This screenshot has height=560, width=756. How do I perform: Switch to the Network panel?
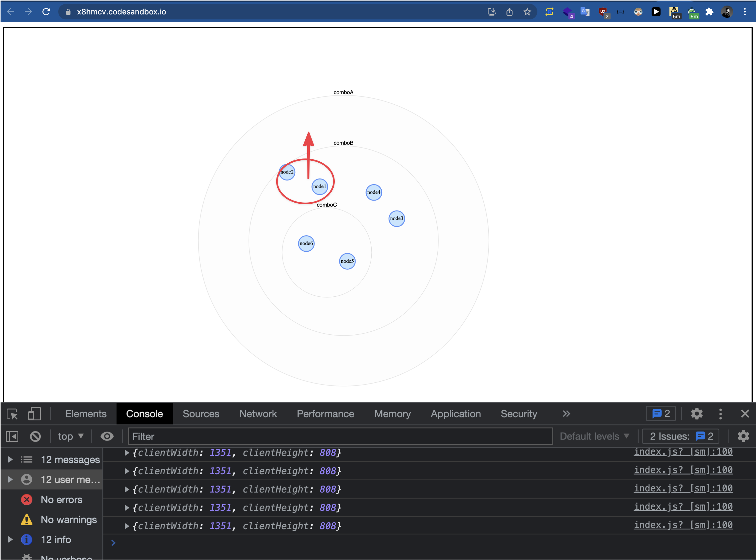[x=258, y=413]
